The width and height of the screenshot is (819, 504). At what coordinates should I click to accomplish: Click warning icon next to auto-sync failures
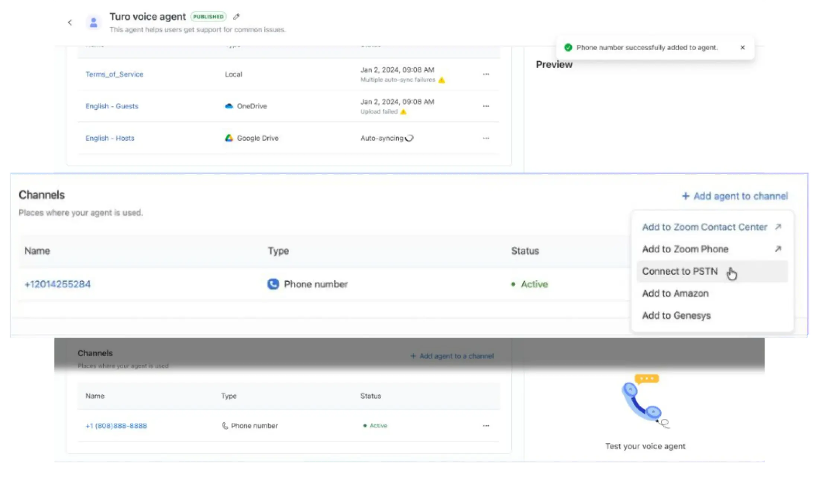(x=442, y=80)
